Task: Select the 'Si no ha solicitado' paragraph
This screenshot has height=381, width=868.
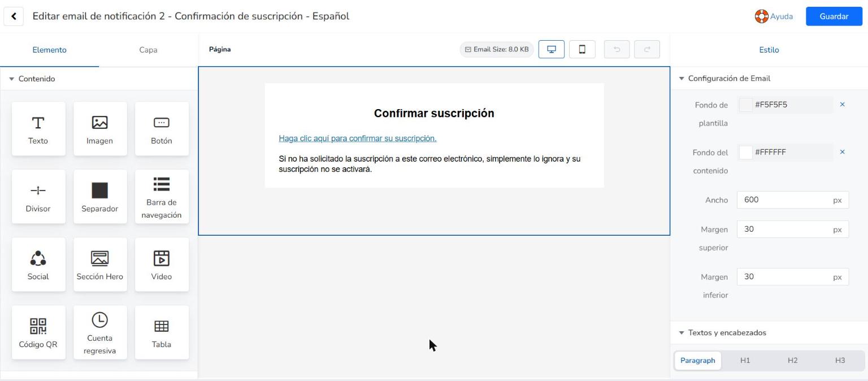Action: click(x=429, y=164)
